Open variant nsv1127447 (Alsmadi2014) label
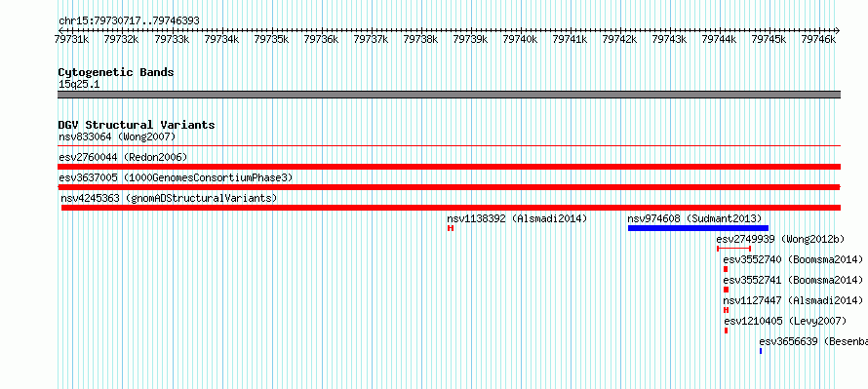The image size is (868, 389). tap(793, 300)
